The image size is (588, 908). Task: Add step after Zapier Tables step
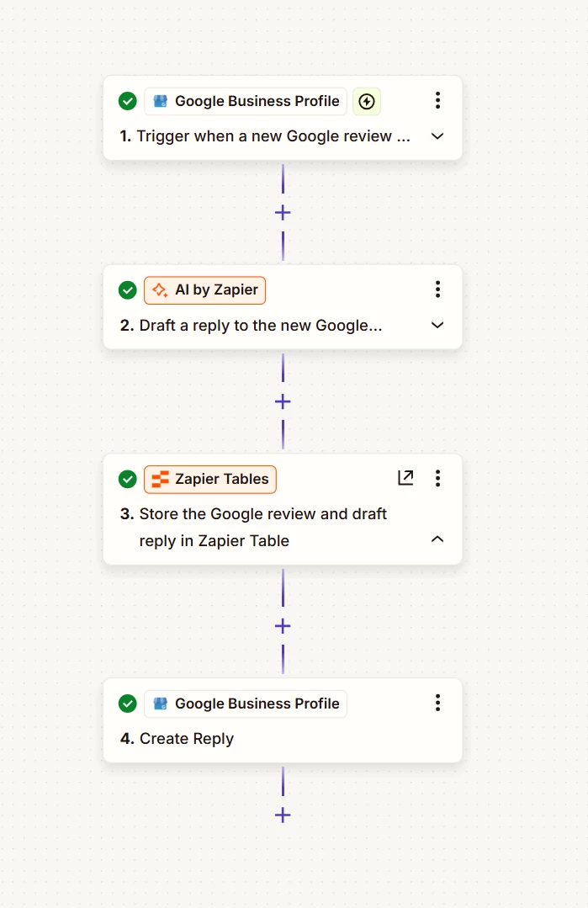point(283,626)
